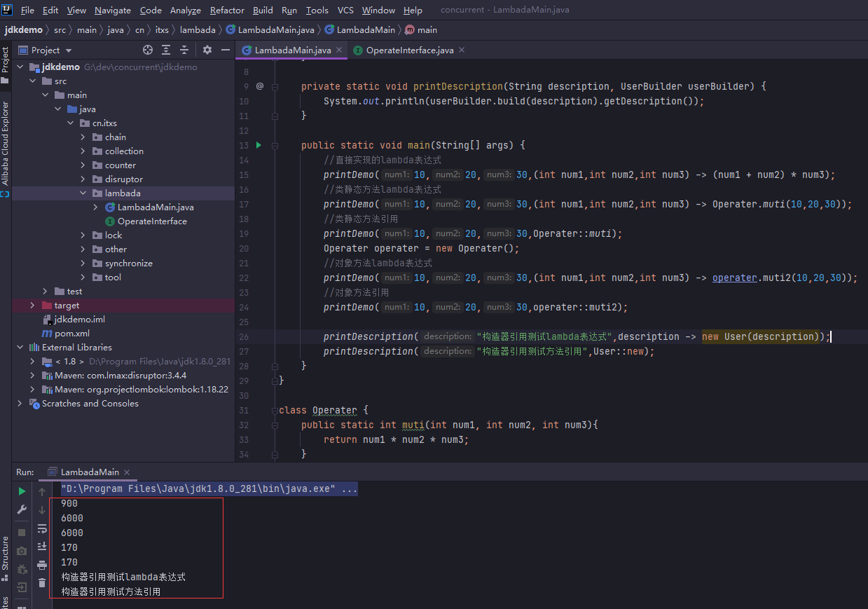Open the Navigate menu
The image size is (868, 609).
(113, 10)
